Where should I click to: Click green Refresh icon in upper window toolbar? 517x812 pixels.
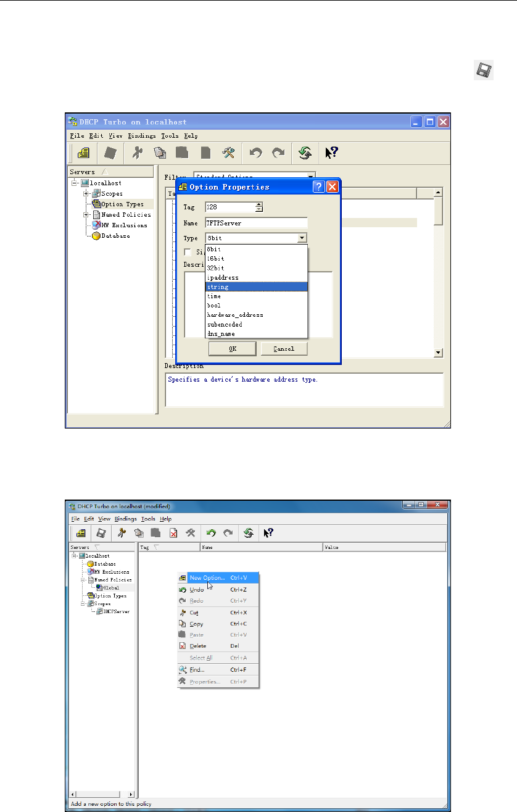(305, 152)
